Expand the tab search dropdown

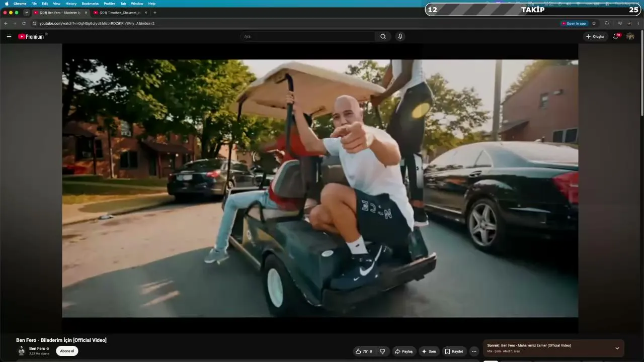(x=27, y=13)
